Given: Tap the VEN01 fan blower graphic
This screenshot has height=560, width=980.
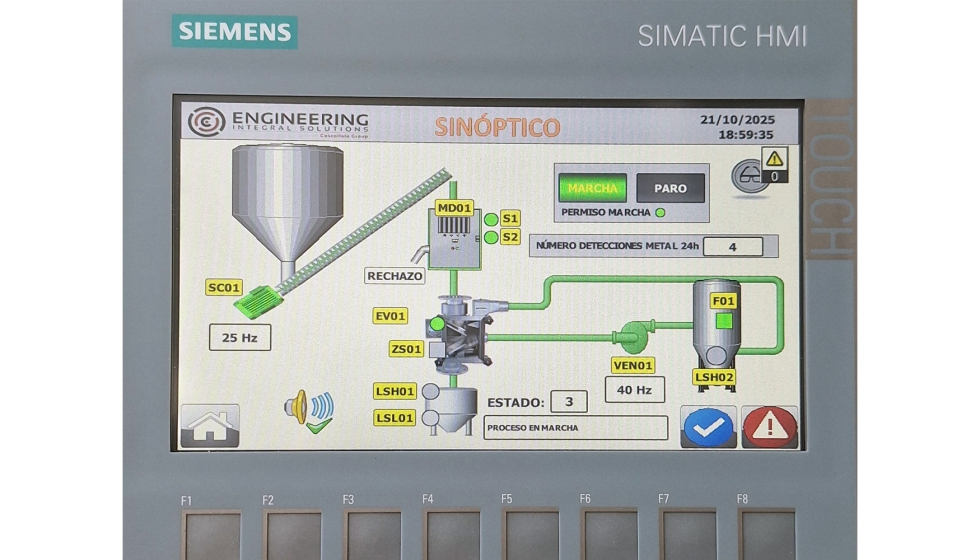Looking at the screenshot, I should coord(634,337).
